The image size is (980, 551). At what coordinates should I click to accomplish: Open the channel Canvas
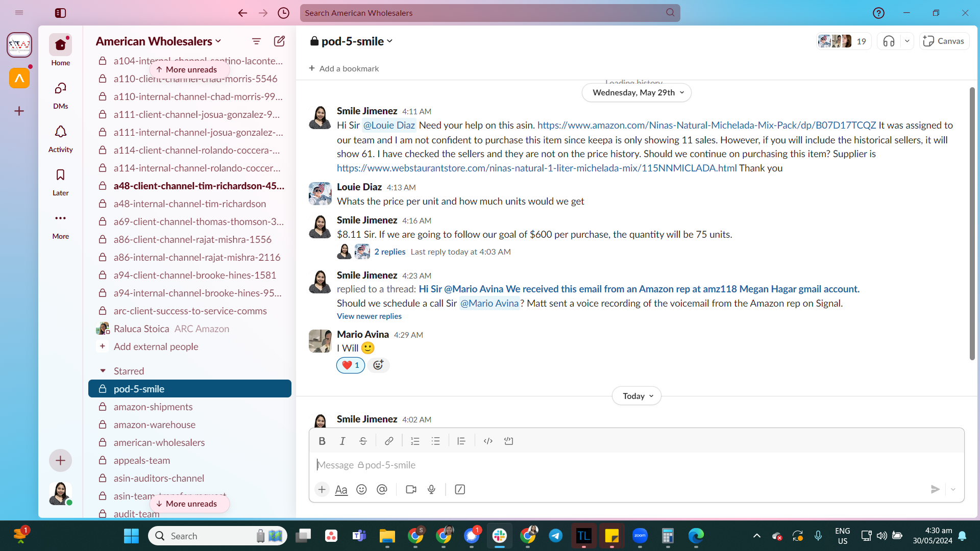coord(944,41)
